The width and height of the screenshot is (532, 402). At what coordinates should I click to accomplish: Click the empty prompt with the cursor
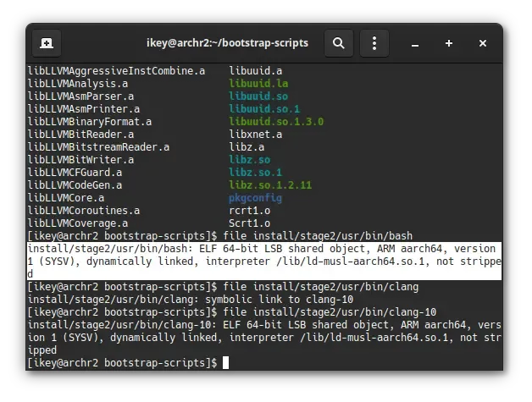pyautogui.click(x=128, y=363)
